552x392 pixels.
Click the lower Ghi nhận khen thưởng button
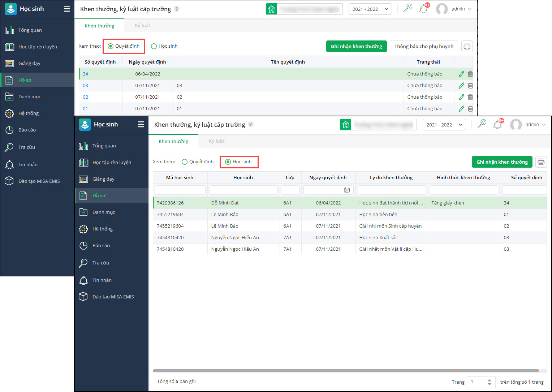[x=502, y=162]
